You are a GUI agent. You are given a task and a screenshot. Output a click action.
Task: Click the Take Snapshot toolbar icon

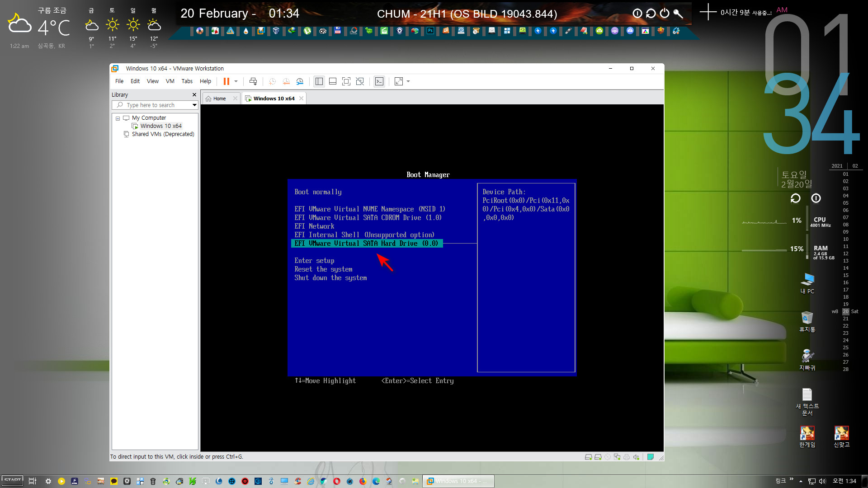point(272,81)
